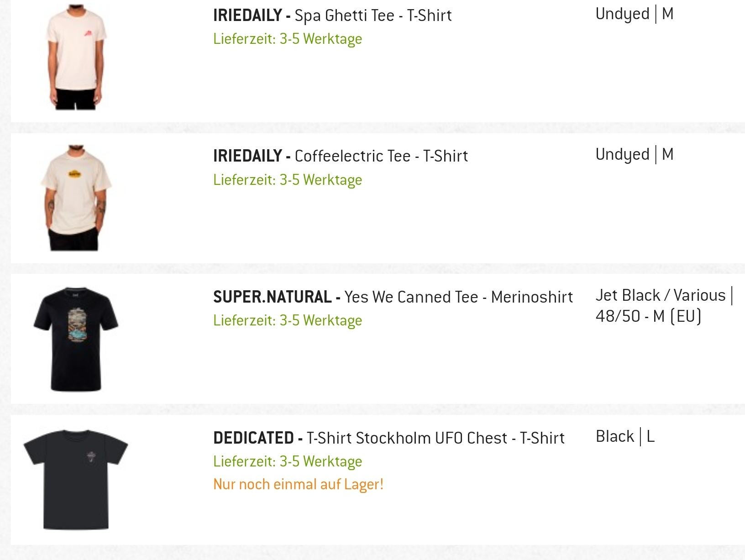Click the SUPER.NATURAL brand name

(x=272, y=297)
